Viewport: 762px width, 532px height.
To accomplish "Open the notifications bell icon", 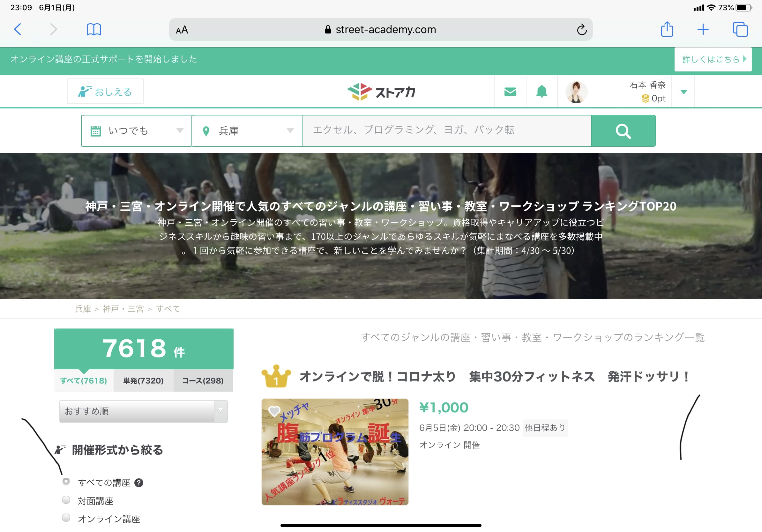I will [541, 91].
